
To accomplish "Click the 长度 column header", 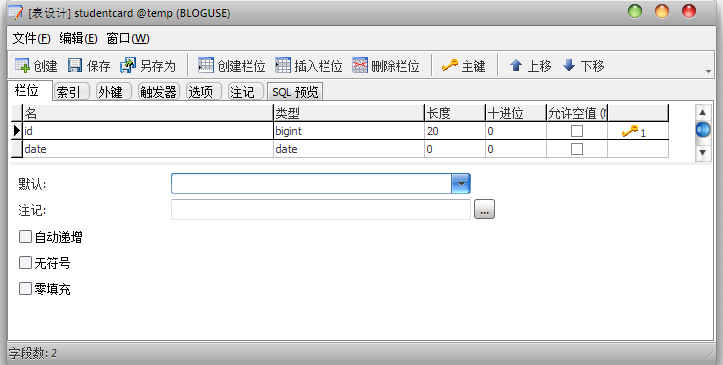I will (x=455, y=113).
